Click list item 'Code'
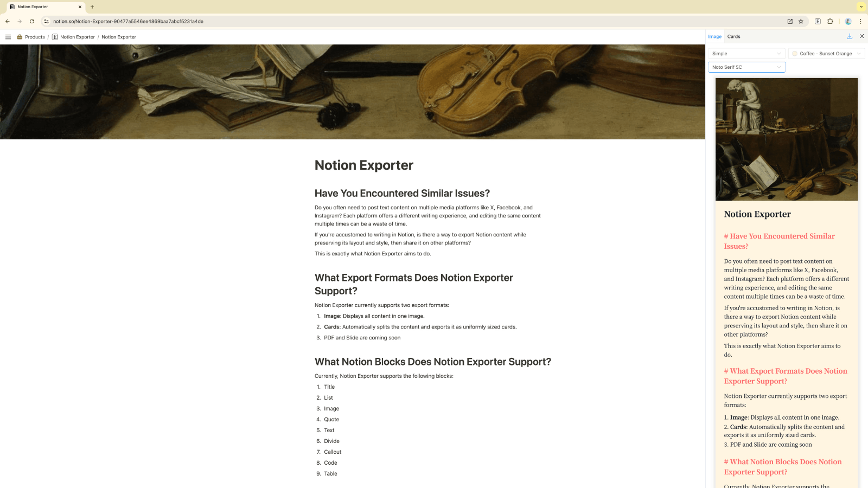 330,463
